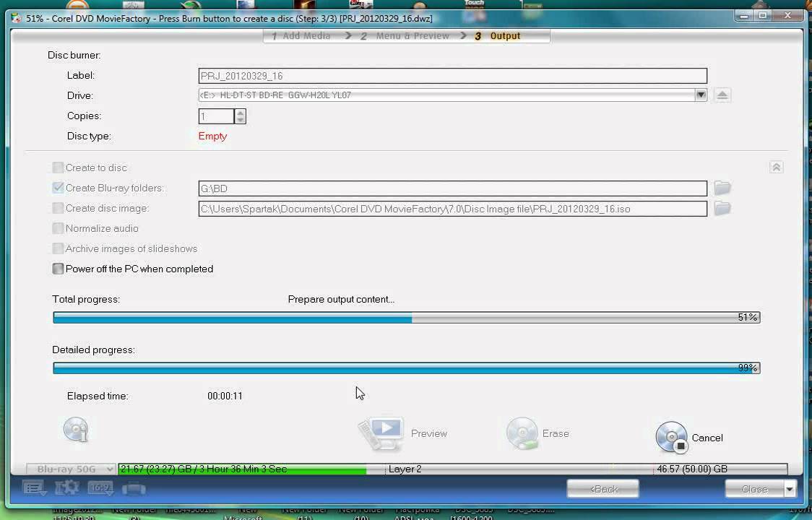Open the Blu-ray 50G disc size dropdown
The width and height of the screenshot is (812, 520).
pyautogui.click(x=71, y=469)
